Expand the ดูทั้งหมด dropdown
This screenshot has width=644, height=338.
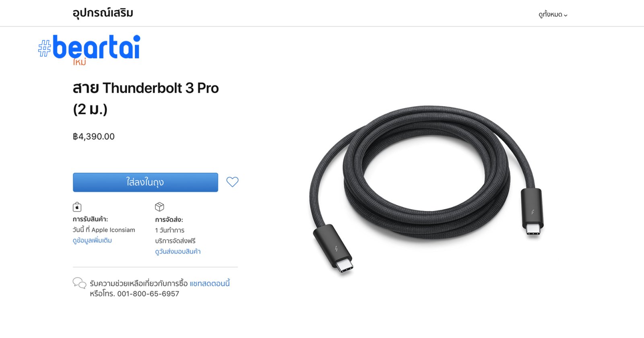tap(553, 15)
